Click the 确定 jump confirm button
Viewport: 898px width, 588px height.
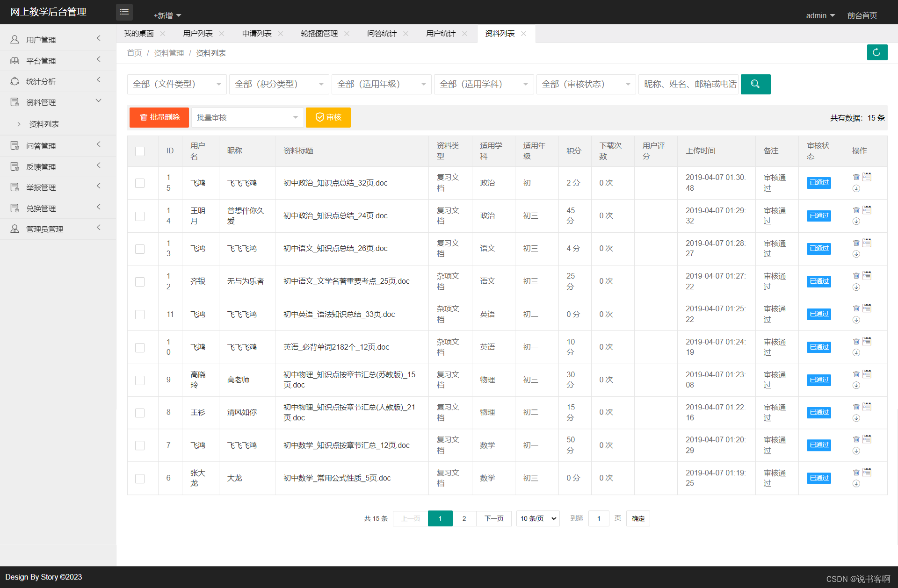[x=638, y=518]
